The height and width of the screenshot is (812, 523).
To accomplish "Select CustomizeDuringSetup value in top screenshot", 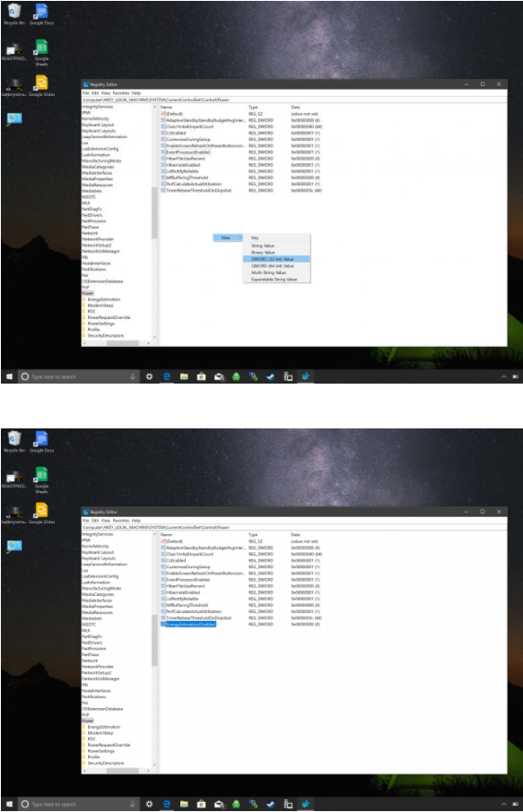I will pyautogui.click(x=188, y=139).
